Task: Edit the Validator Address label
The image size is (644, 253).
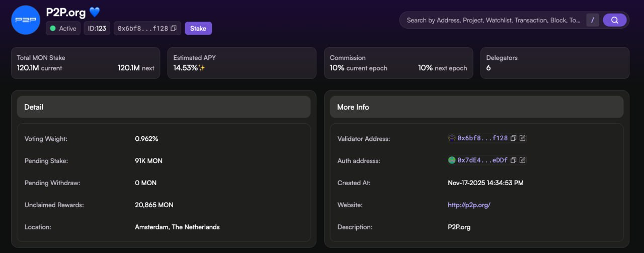Action: (523, 138)
